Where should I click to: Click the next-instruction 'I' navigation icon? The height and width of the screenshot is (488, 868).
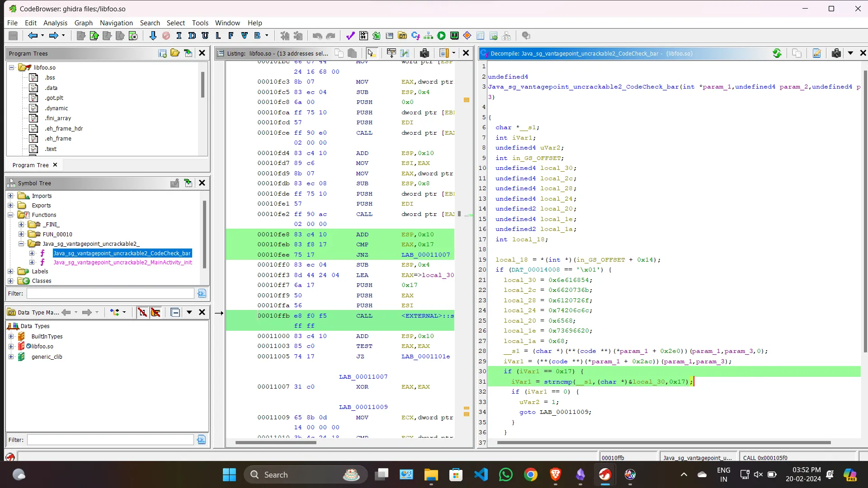(179, 36)
